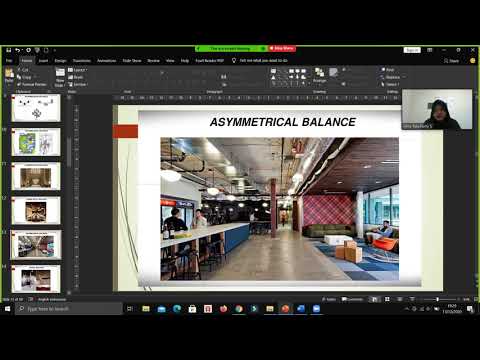Select the slide thumbnail with green map
The width and height of the screenshot is (480, 360).
click(x=36, y=142)
